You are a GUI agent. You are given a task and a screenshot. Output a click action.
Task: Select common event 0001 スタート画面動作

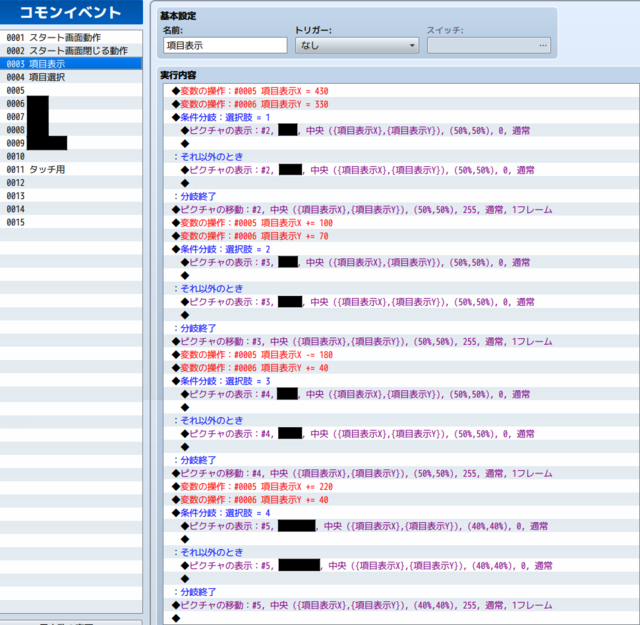pos(71,38)
